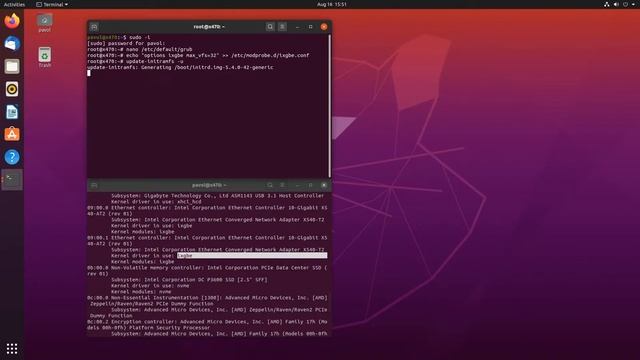Click the root terminal vertical scrollbar
This screenshot has height=360, width=640.
pos(329,105)
